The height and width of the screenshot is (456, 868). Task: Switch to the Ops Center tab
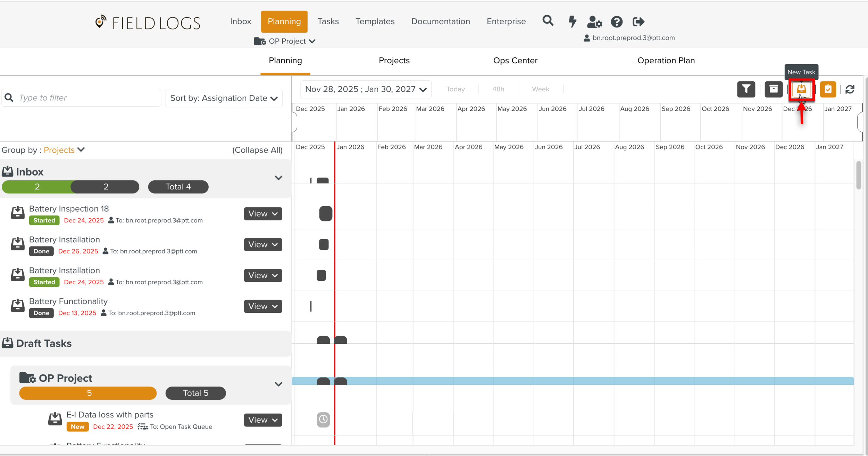coord(515,60)
